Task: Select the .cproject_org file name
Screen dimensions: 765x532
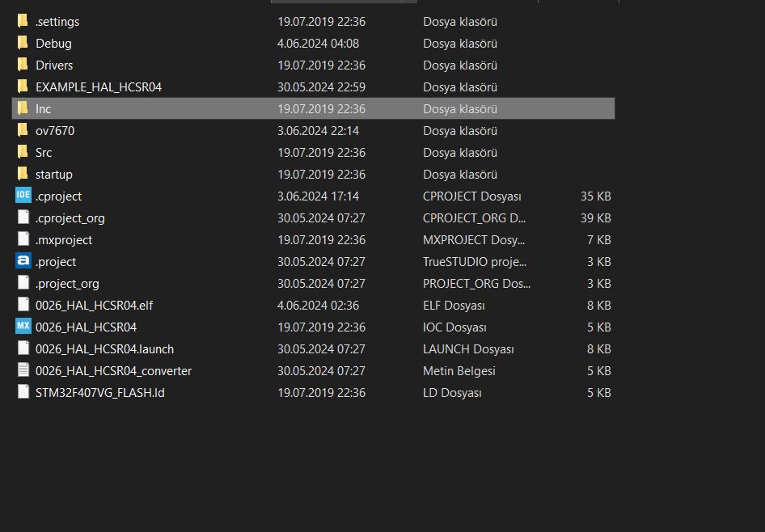Action: 70,217
